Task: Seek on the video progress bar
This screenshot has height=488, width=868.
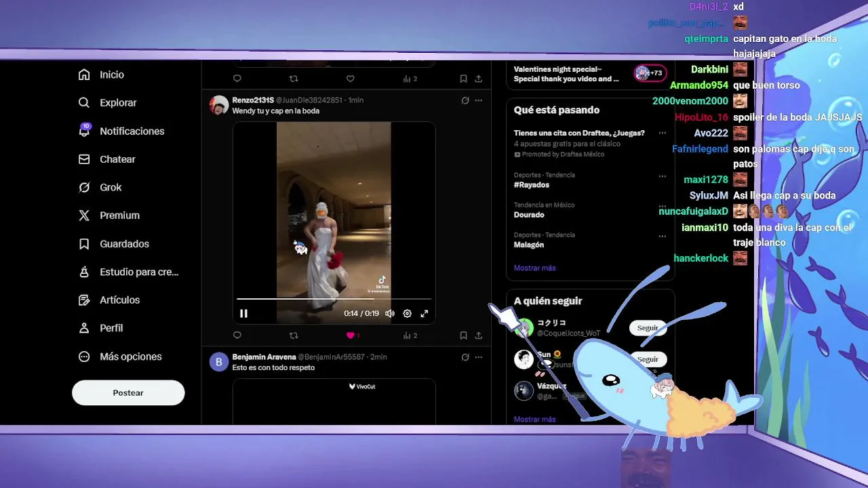Action: tap(334, 298)
